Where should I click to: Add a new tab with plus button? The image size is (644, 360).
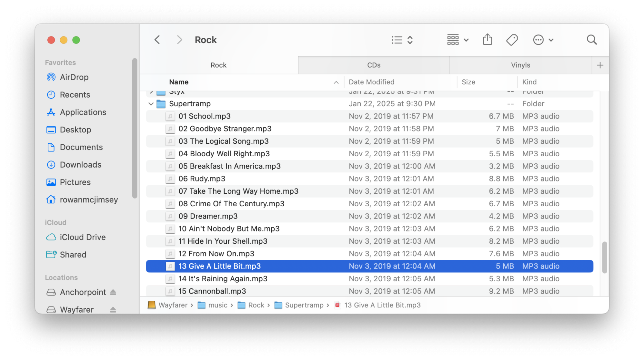click(600, 65)
